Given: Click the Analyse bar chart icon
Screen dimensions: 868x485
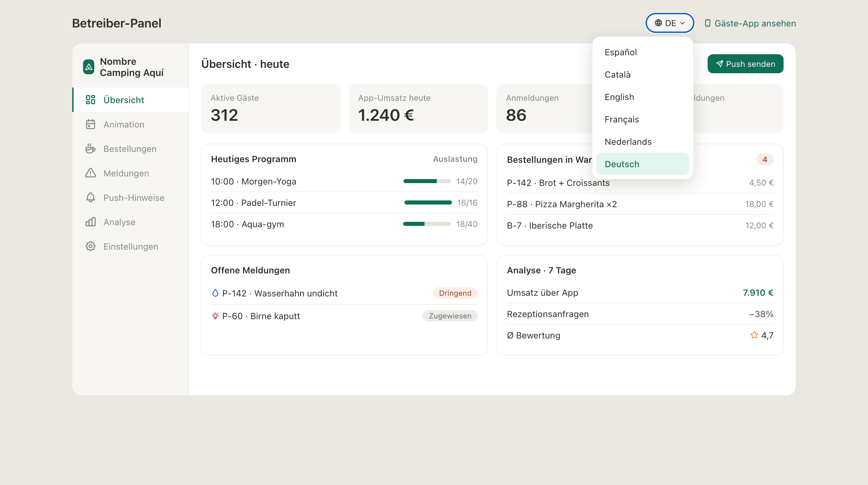Looking at the screenshot, I should [91, 222].
